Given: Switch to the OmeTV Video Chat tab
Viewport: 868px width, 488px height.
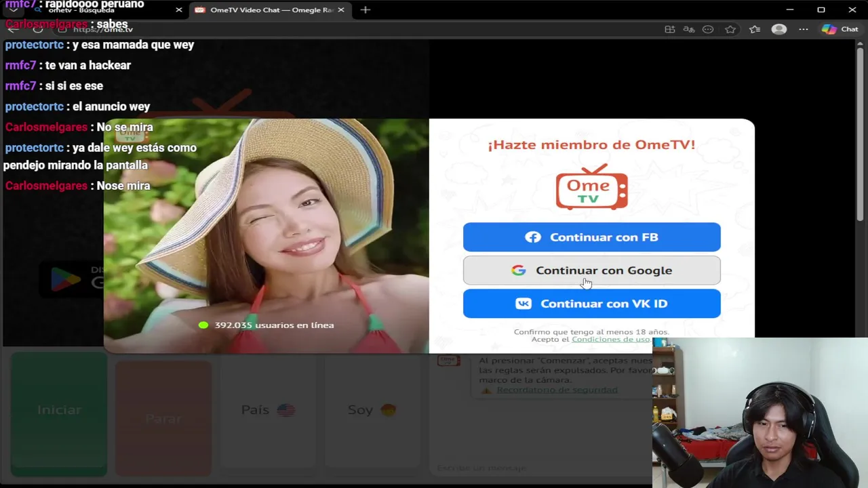Looking at the screenshot, I should pos(270,10).
